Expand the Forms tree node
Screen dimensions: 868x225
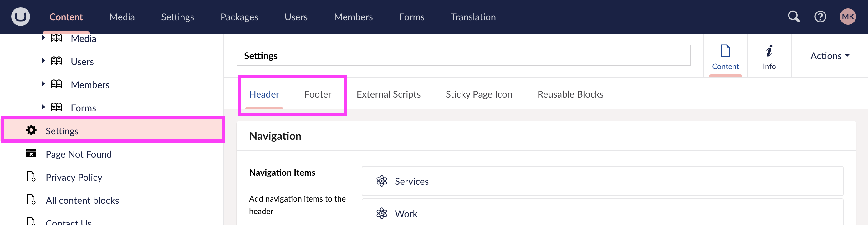point(43,107)
